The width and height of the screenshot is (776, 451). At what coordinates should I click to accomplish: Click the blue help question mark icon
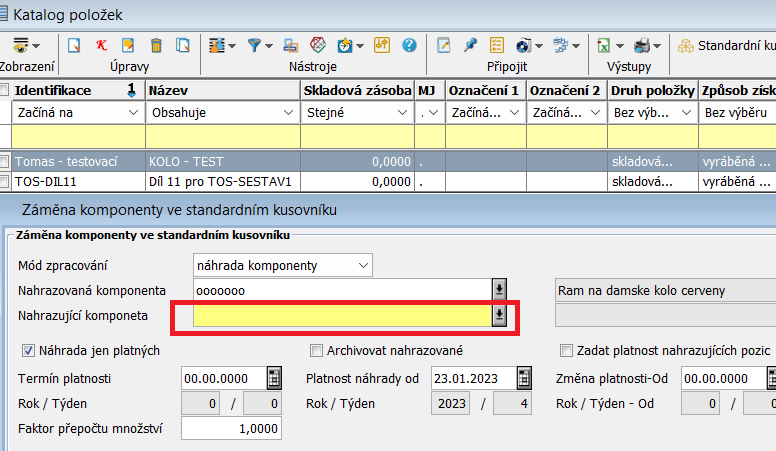tap(408, 45)
